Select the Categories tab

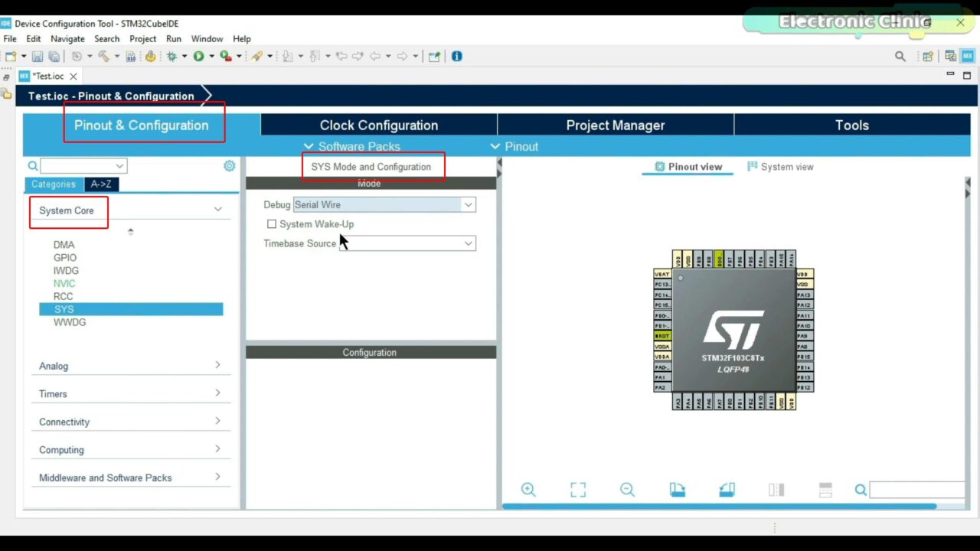(x=54, y=184)
